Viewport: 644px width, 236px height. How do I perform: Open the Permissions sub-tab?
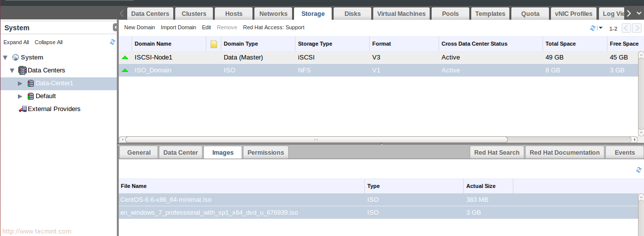(x=265, y=153)
